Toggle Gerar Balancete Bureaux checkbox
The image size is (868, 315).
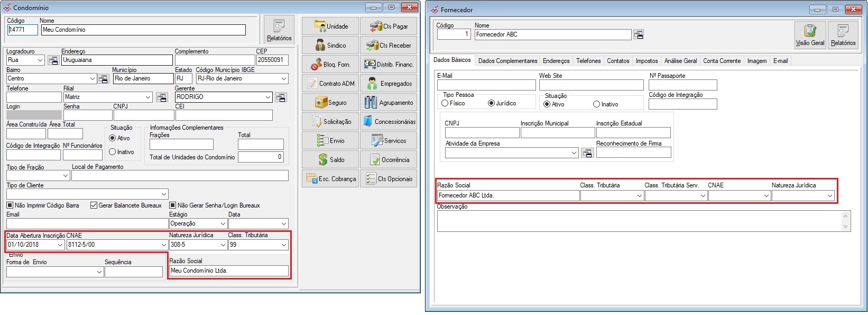[x=94, y=205]
